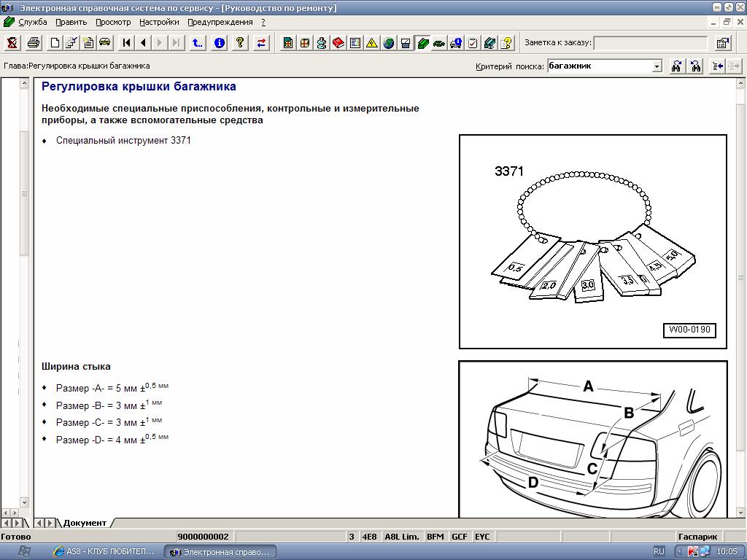Screen dimensions: 747x560
Task: Click the yellow question mark help icon
Action: (x=240, y=43)
